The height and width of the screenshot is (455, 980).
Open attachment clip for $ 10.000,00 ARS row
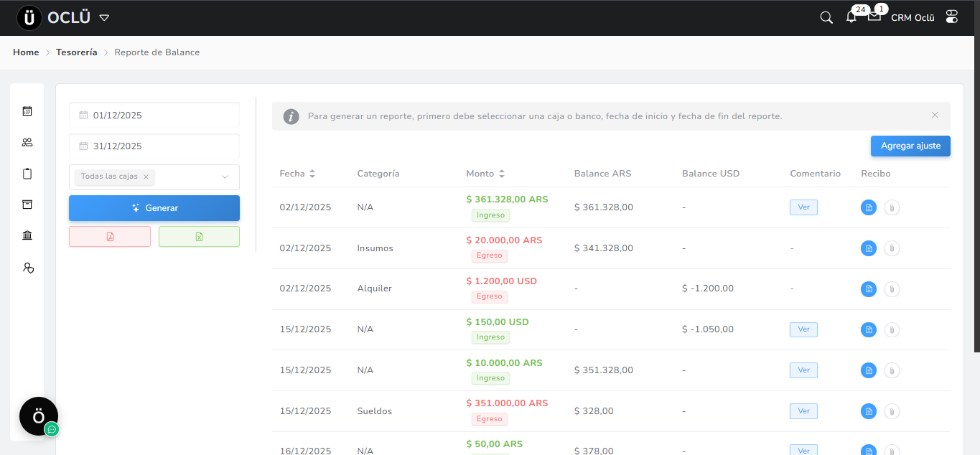click(892, 370)
